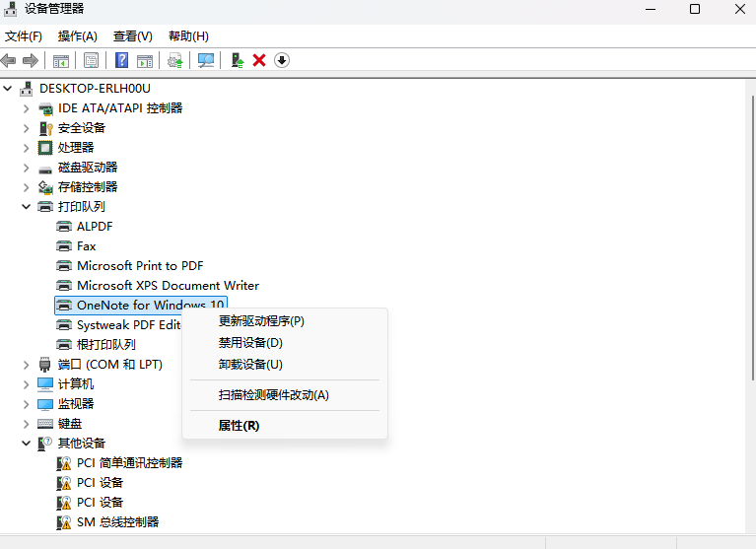Click the 安全设备 key icon
Screen dimensions: 756x549
45,128
